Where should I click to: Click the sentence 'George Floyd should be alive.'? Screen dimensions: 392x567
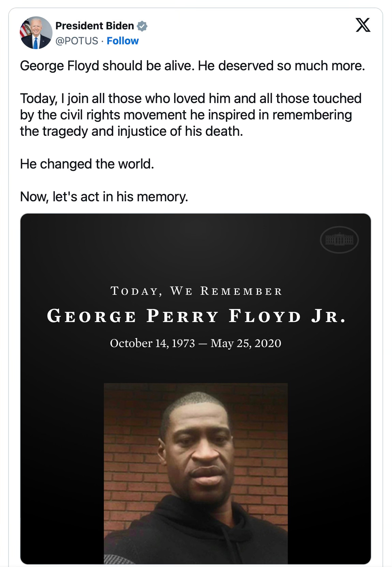coord(107,66)
